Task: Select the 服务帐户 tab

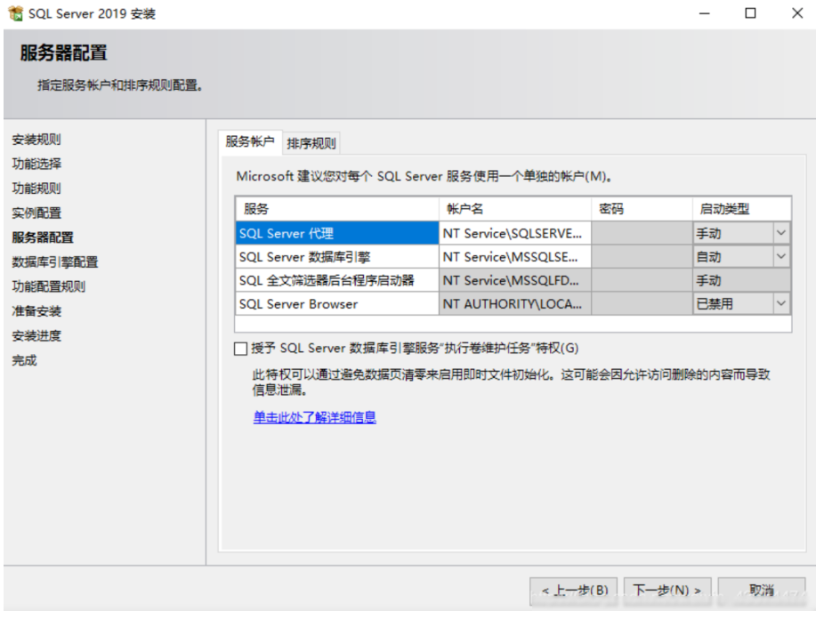Action: (x=250, y=142)
